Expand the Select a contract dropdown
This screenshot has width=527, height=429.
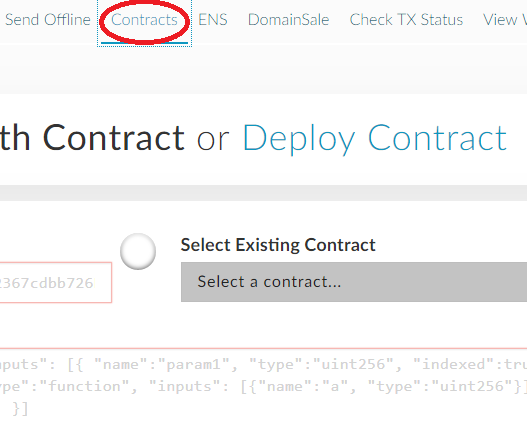tap(354, 282)
